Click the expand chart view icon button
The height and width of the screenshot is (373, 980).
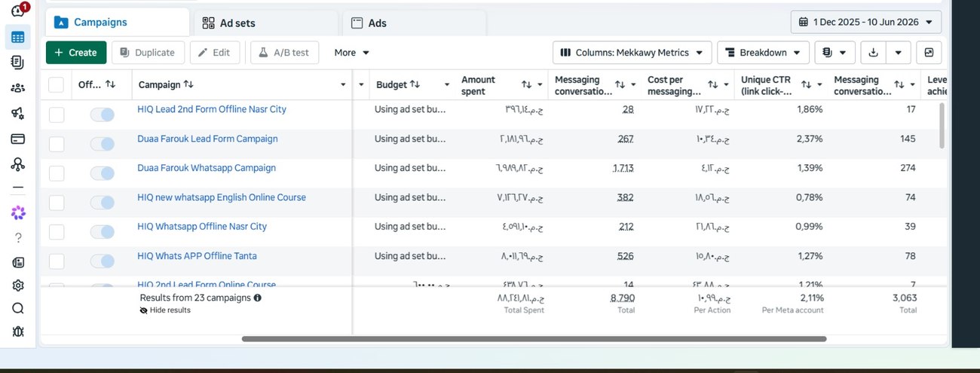click(929, 53)
